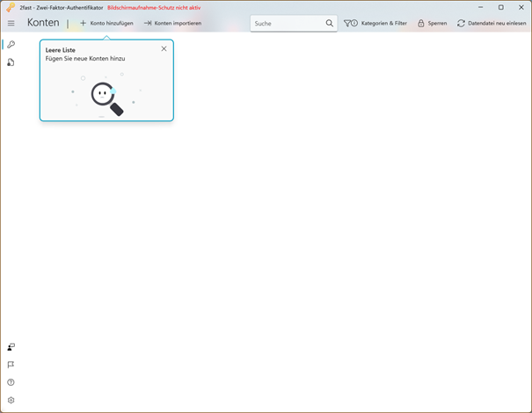Click the magnifier icon in search box
This screenshot has height=413, width=532.
coord(330,23)
